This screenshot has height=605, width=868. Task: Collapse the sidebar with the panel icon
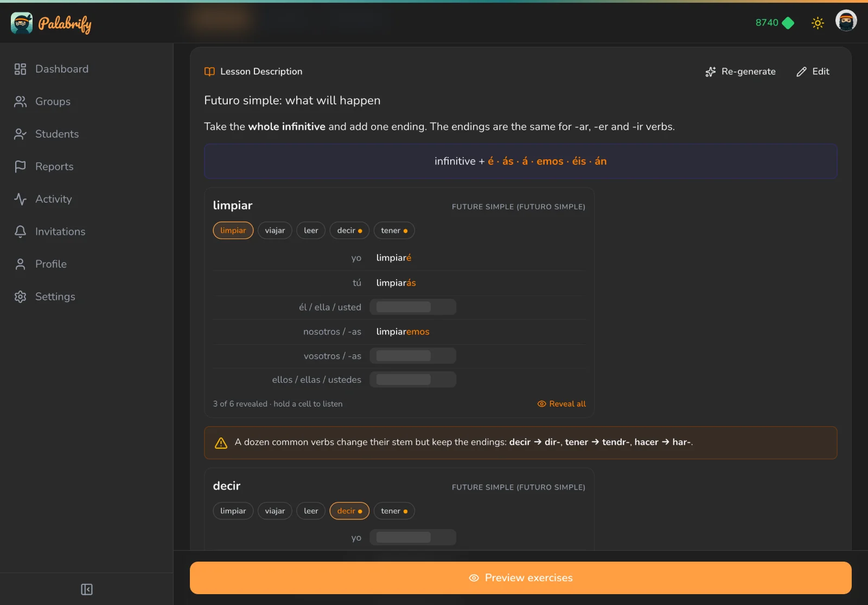point(87,589)
